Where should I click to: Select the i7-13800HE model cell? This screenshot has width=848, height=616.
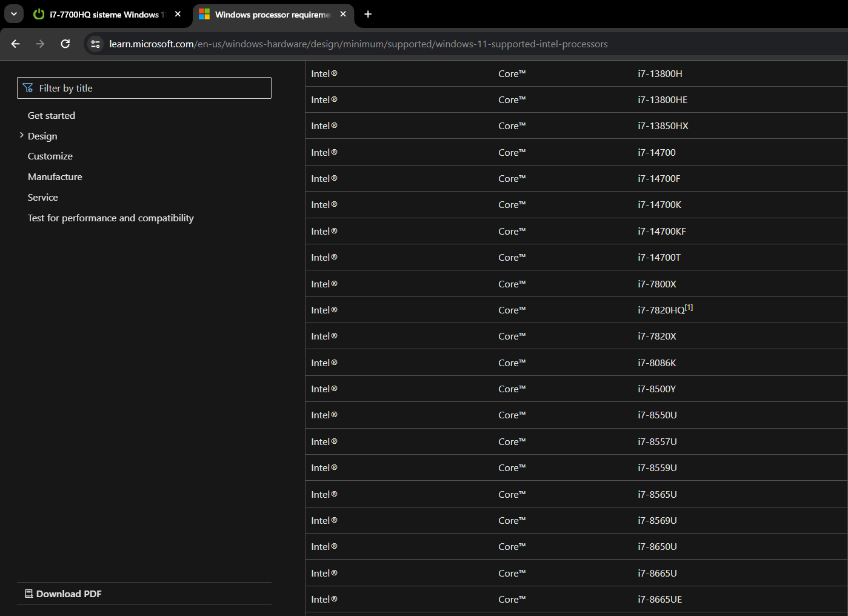click(663, 99)
